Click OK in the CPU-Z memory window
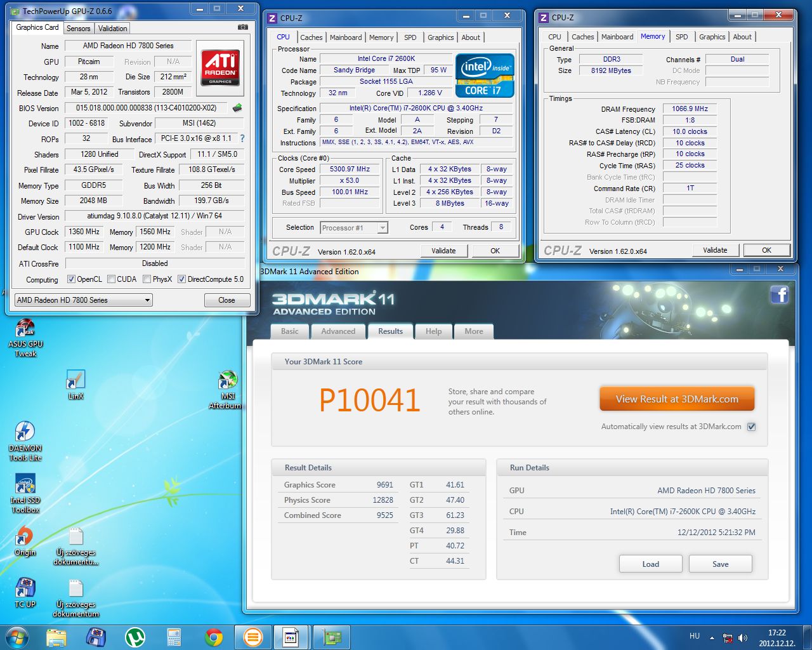 pyautogui.click(x=766, y=250)
